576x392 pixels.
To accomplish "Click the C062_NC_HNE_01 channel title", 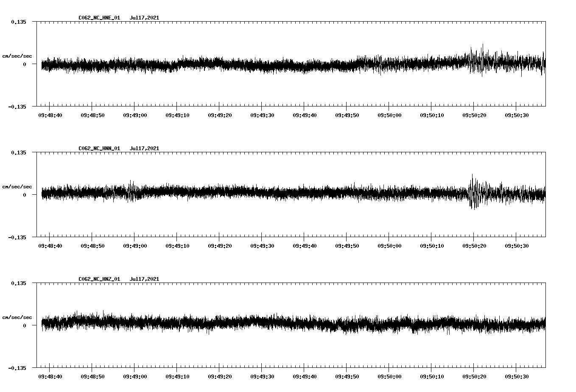I will (x=99, y=18).
